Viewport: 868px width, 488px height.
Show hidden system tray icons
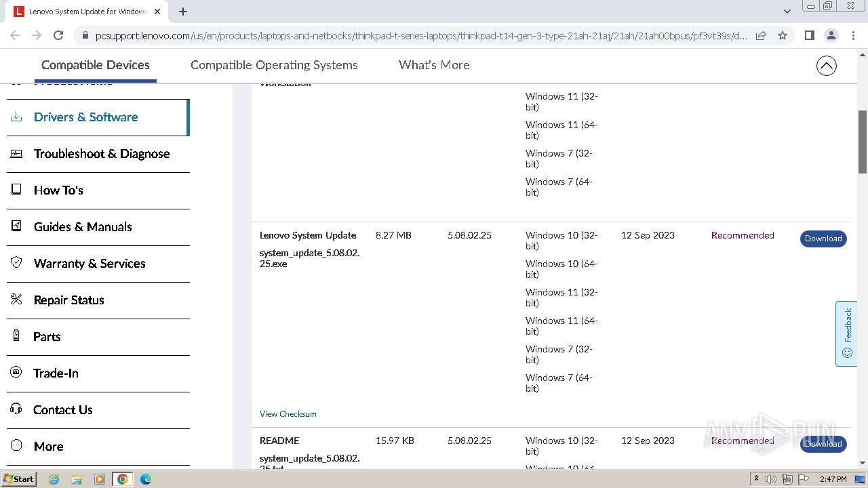[x=756, y=479]
